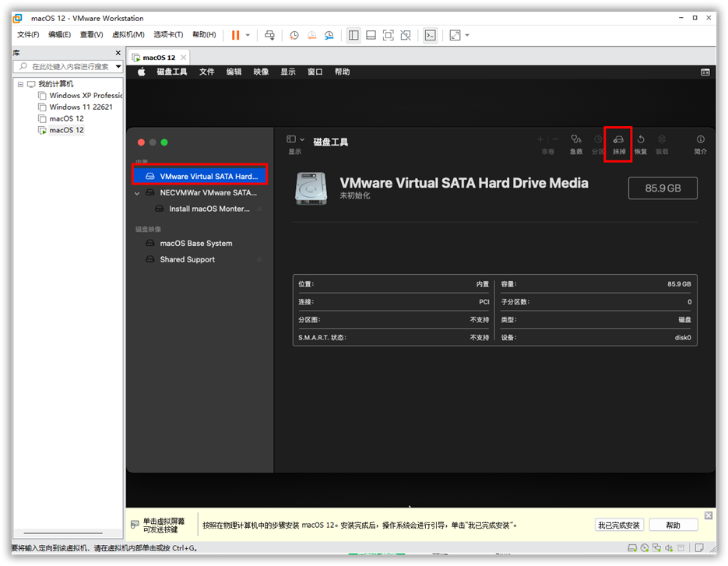This screenshot has height=566, width=728.
Task: Enter full screen mode in VMware toolbar
Action: coord(389,35)
